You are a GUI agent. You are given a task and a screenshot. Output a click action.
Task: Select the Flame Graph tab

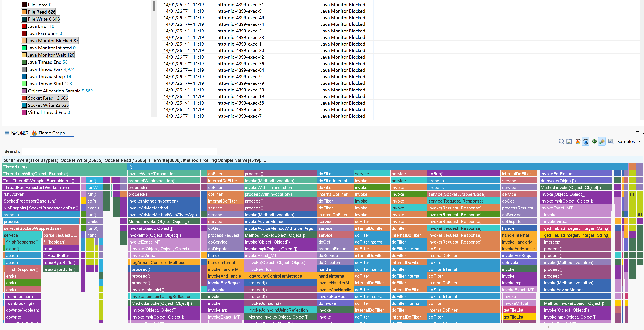coord(52,133)
